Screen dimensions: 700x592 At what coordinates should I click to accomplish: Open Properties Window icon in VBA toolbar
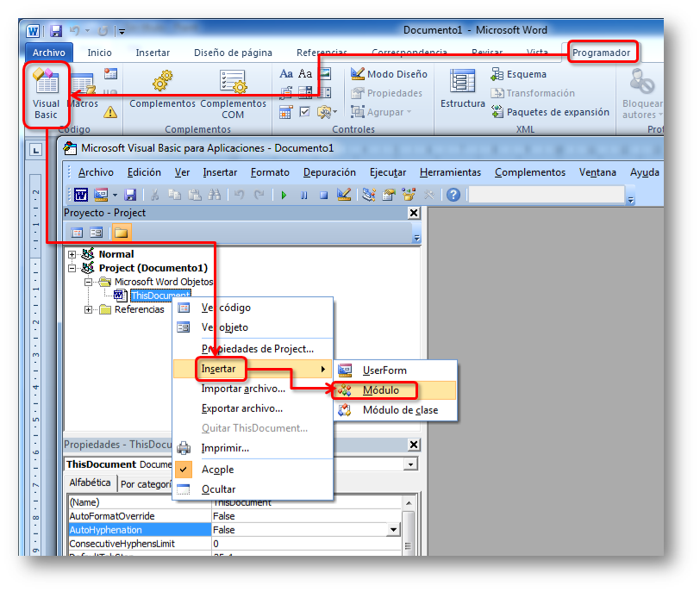tap(389, 195)
